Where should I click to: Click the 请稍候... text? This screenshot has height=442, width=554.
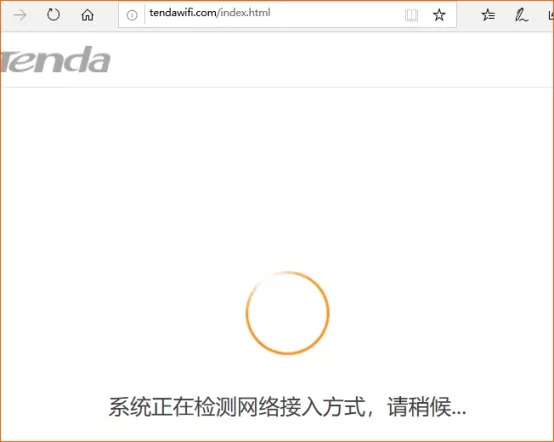[x=426, y=407]
